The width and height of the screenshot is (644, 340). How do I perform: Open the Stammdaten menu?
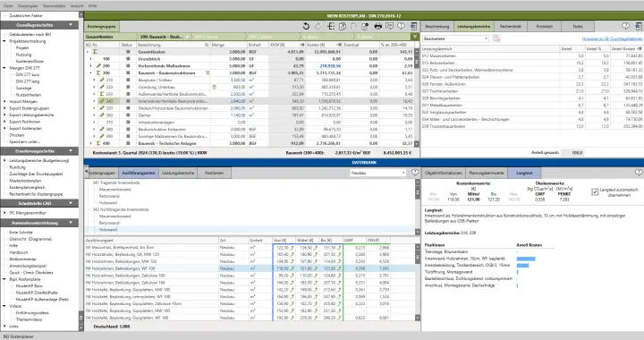pyautogui.click(x=55, y=5)
